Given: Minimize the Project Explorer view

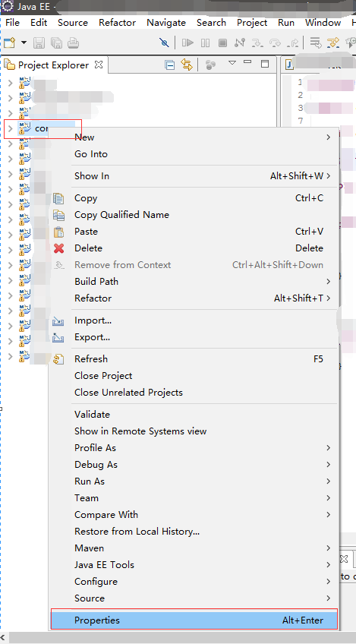Looking at the screenshot, I should click(x=247, y=63).
